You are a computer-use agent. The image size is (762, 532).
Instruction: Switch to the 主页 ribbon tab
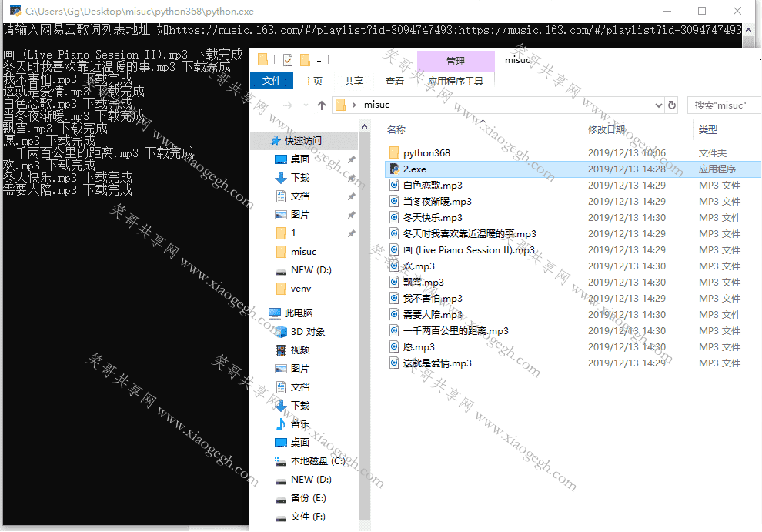(313, 81)
